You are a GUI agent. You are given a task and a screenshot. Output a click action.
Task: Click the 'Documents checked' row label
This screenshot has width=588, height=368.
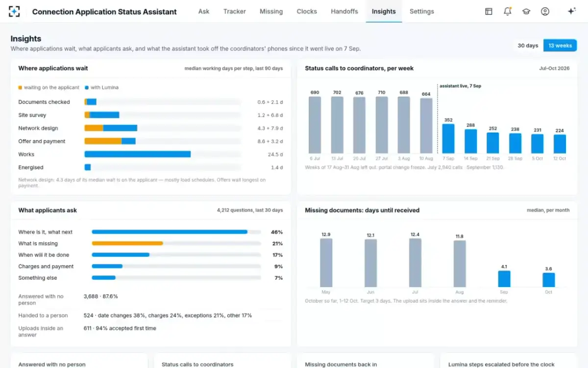pos(44,102)
